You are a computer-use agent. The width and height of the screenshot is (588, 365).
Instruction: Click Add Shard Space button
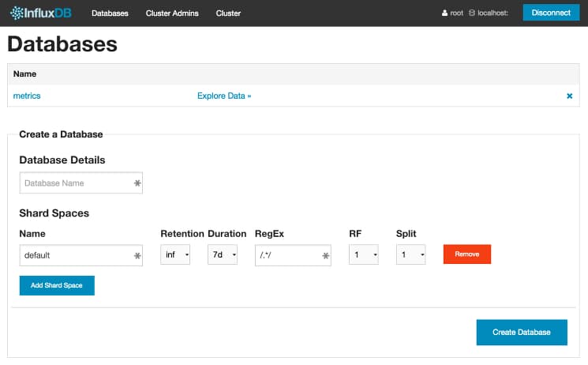pyautogui.click(x=57, y=285)
